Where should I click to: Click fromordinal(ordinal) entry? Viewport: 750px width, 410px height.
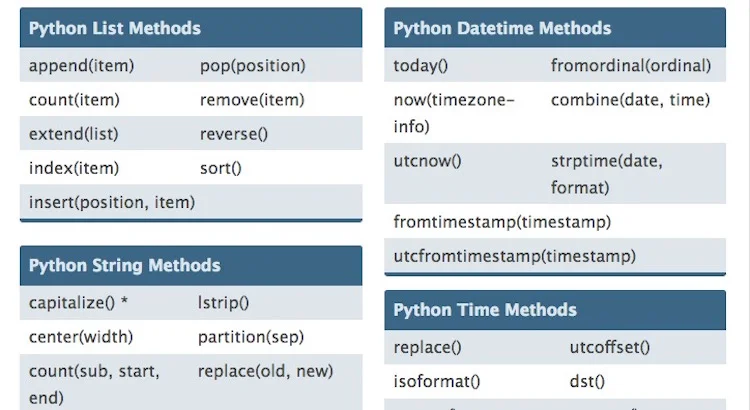pyautogui.click(x=631, y=66)
